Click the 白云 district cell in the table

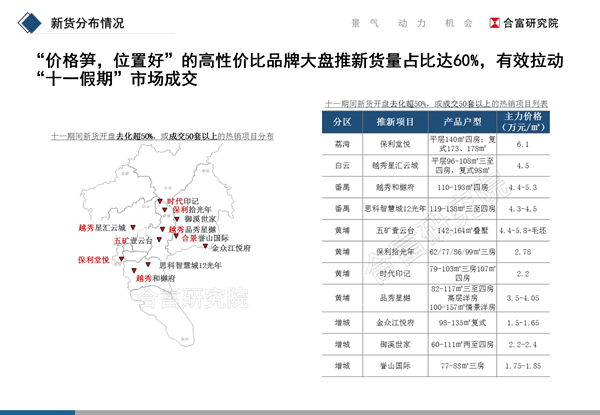(x=342, y=166)
